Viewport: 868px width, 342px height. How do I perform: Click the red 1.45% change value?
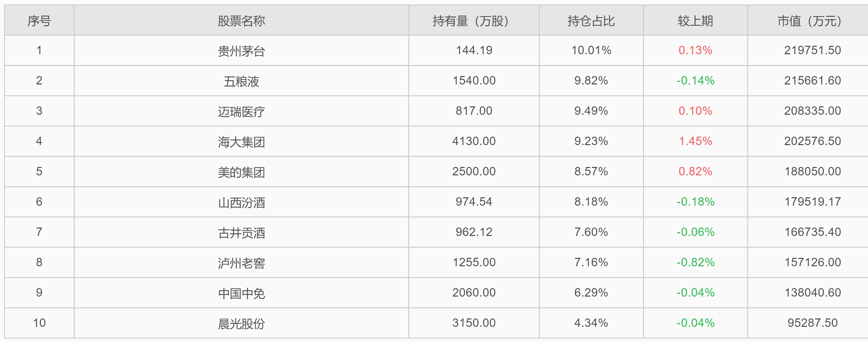click(x=695, y=141)
